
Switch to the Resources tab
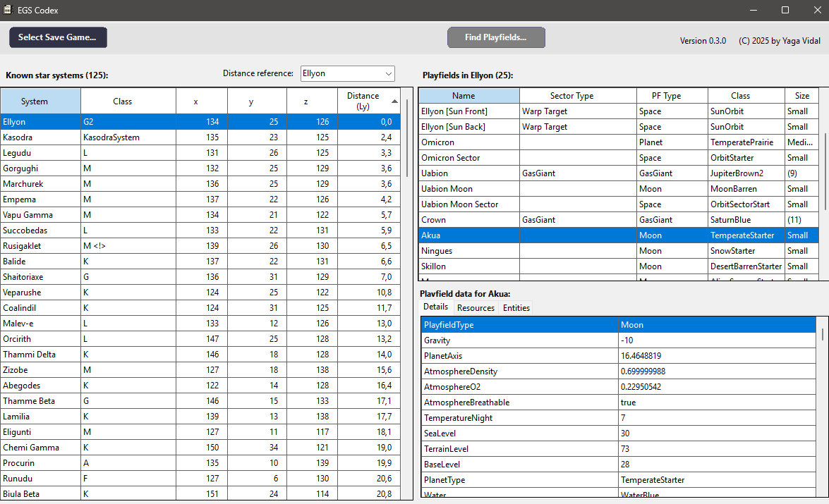(476, 308)
